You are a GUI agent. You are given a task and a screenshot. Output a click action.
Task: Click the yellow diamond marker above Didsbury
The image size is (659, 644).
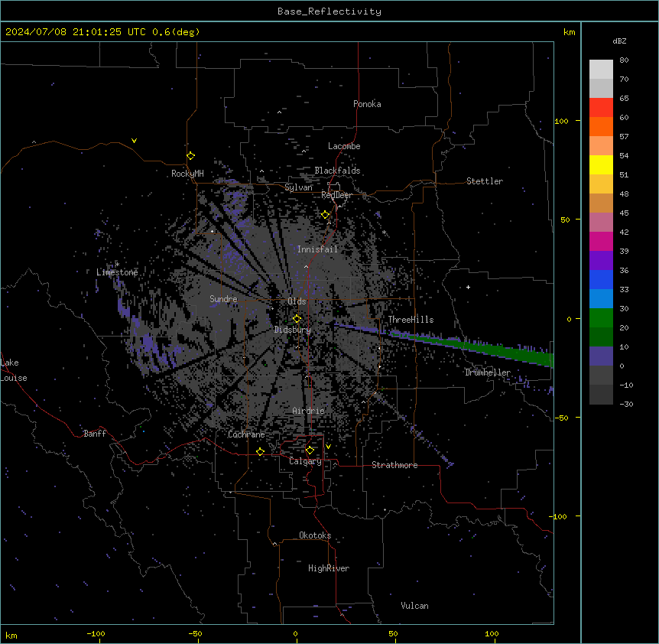(297, 319)
